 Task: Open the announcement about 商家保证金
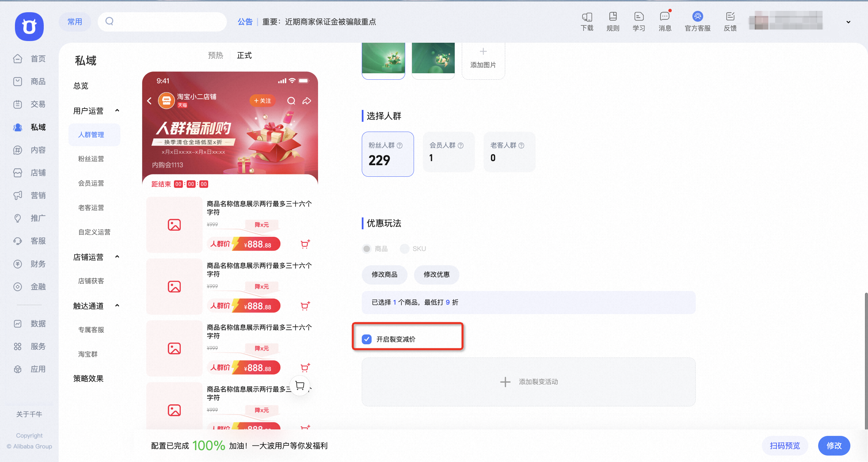coord(319,22)
